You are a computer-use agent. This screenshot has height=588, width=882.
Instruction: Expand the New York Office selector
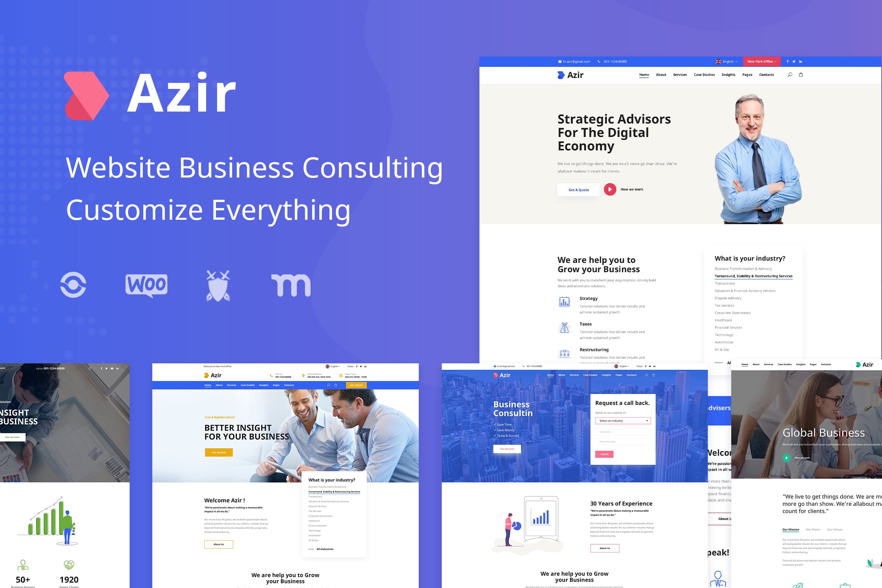coord(759,61)
